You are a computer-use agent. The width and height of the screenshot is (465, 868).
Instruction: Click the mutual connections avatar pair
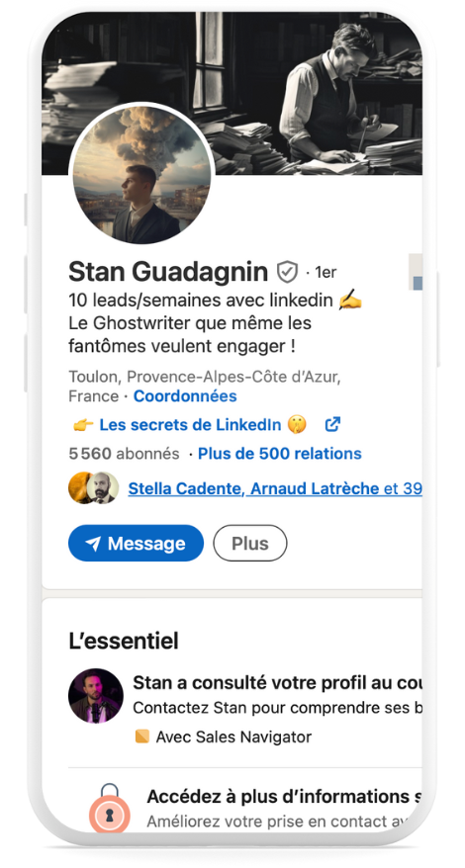[x=93, y=487]
